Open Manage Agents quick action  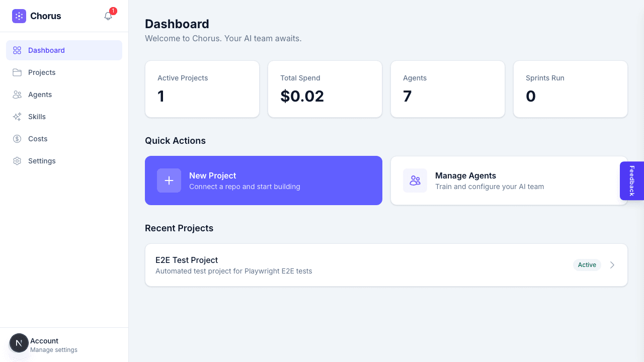coord(509,180)
